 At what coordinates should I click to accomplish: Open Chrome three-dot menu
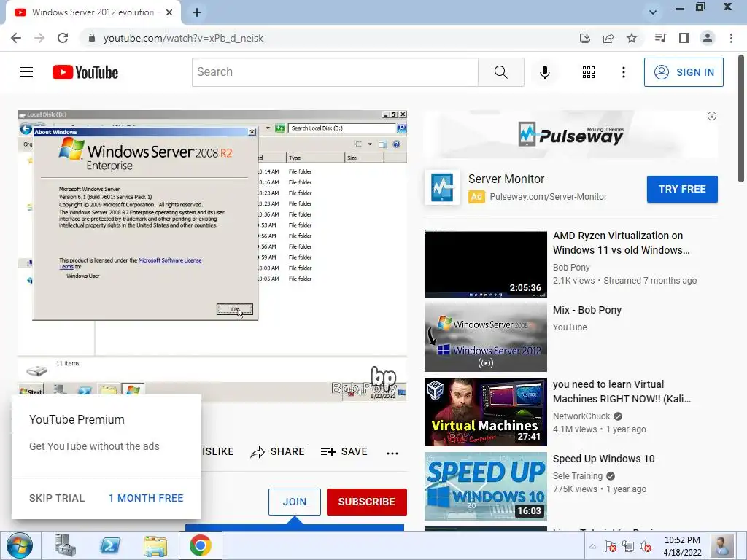tap(731, 38)
